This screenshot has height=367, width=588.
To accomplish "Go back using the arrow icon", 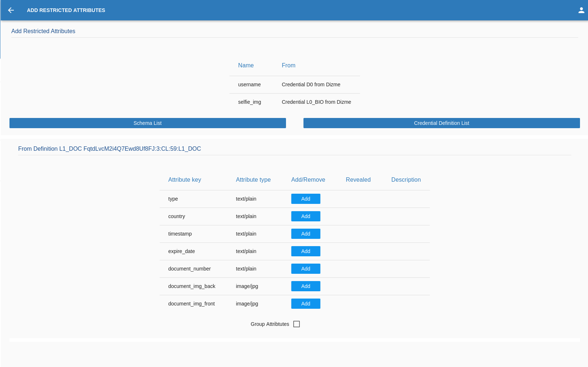I will [x=11, y=10].
